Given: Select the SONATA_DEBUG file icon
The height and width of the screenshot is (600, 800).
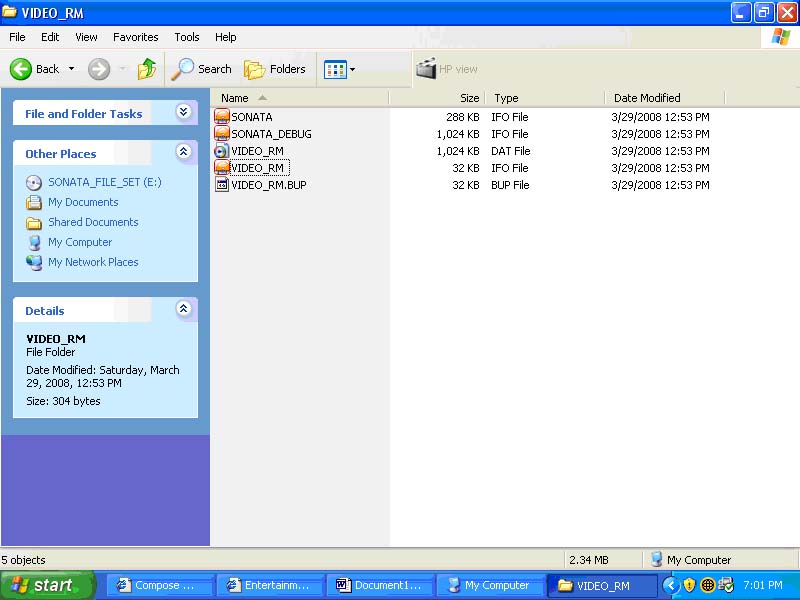Looking at the screenshot, I should [x=222, y=134].
